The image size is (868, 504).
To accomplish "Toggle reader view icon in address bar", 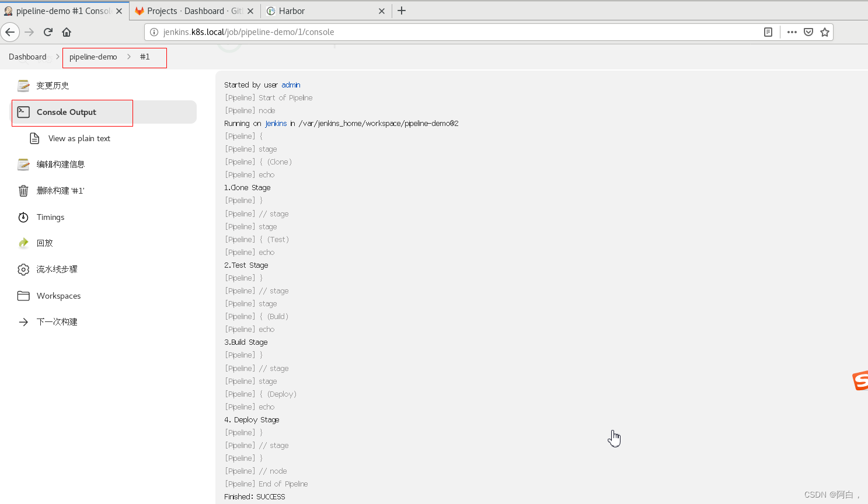I will [768, 32].
